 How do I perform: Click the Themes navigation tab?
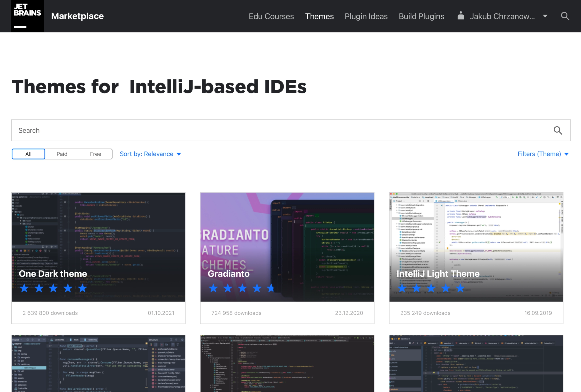click(x=319, y=16)
